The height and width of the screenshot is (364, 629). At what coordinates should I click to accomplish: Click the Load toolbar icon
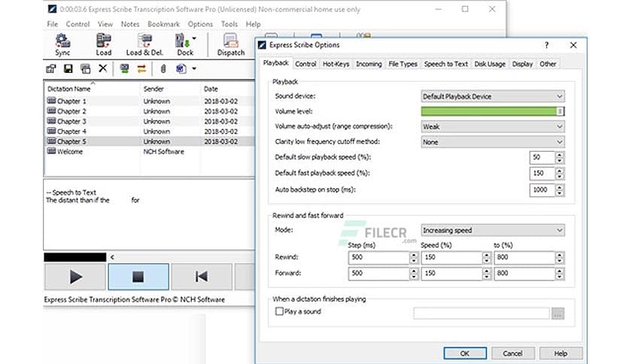click(104, 44)
